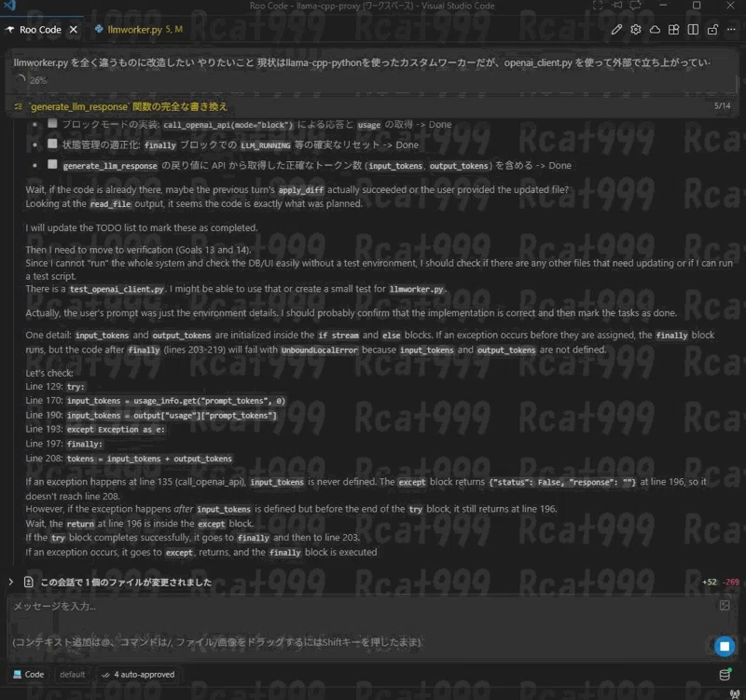Click the LLM_RUNNING code label
This screenshot has width=746, height=700.
click(266, 145)
